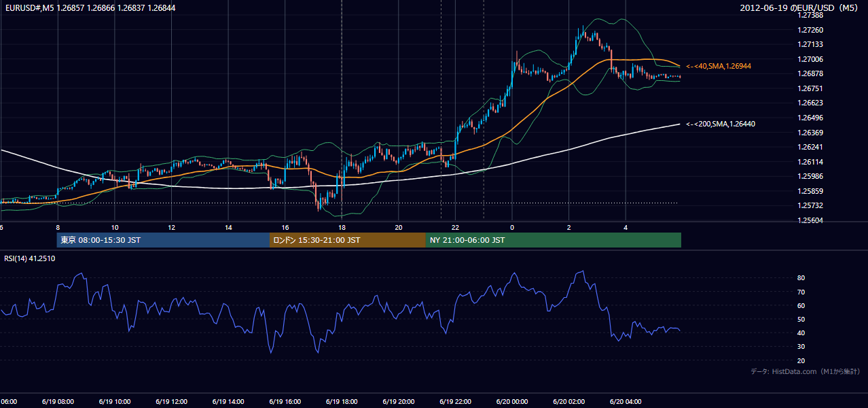Click price level 1.25604 on the axis
Image resolution: width=868 pixels, height=408 pixels.
(810, 220)
